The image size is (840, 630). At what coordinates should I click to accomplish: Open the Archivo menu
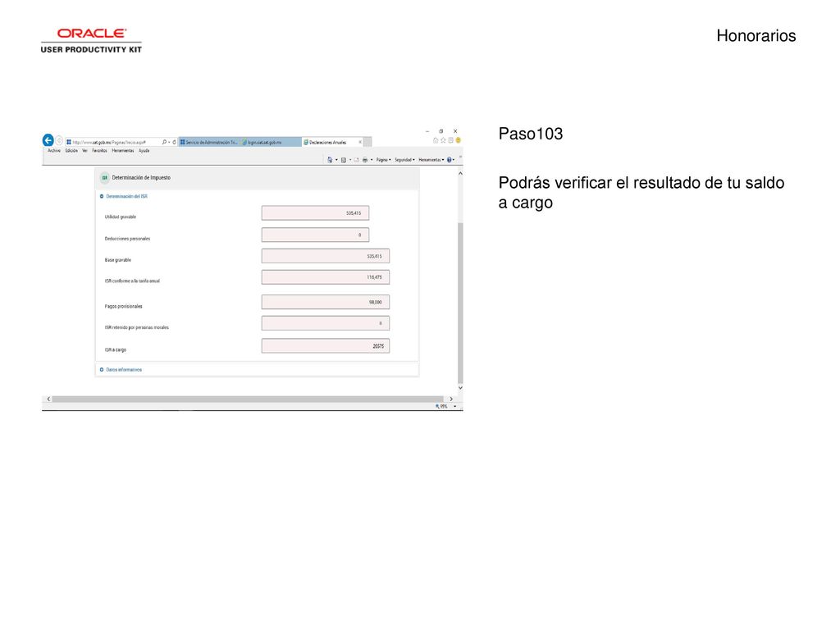coord(54,151)
